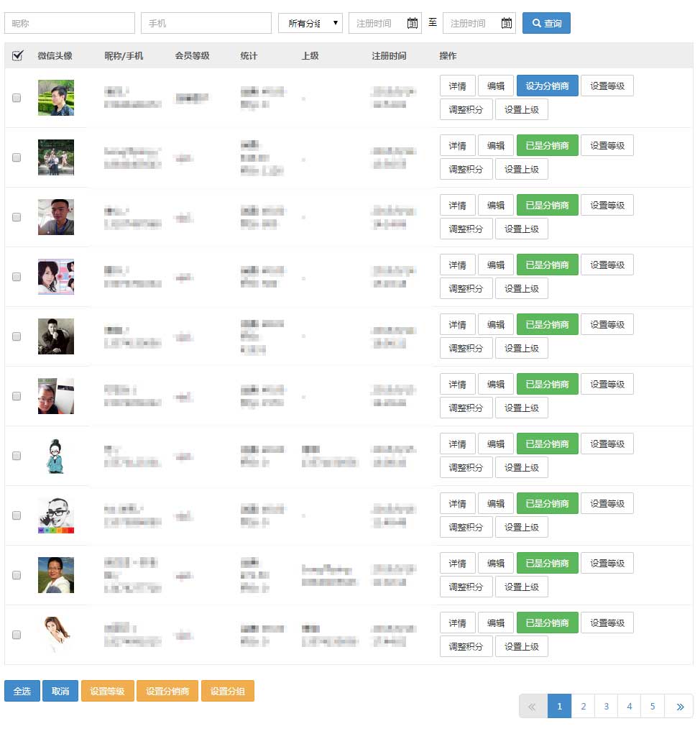700x739 pixels.
Task: Select checkbox beside the cartoon girl avatar
Action: click(17, 456)
